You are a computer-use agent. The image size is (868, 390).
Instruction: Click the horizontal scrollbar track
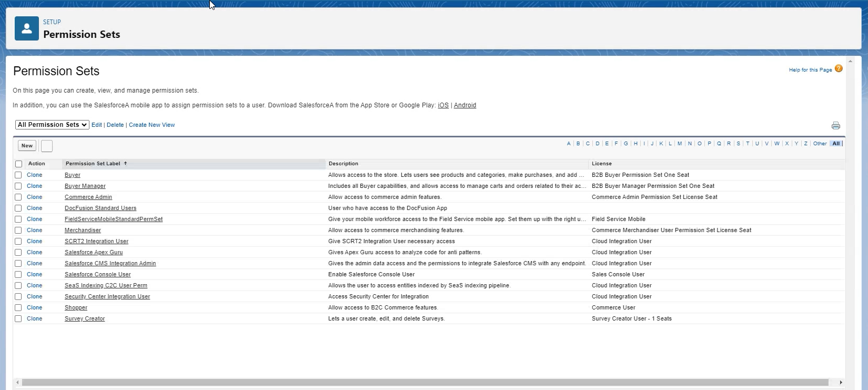coord(425,383)
